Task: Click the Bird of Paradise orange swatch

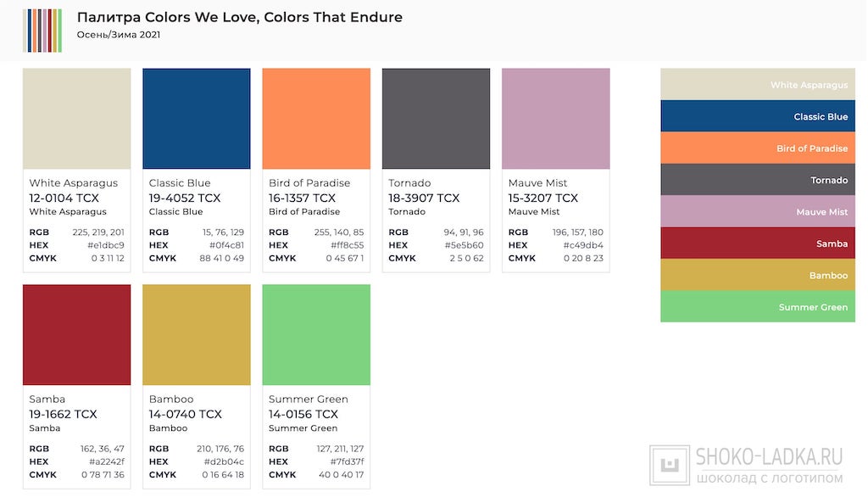Action: 316,119
